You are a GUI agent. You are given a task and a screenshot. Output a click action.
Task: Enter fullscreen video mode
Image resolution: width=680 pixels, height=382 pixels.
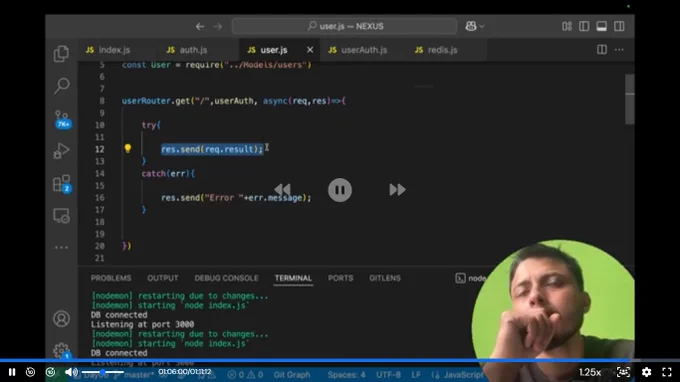click(x=667, y=372)
